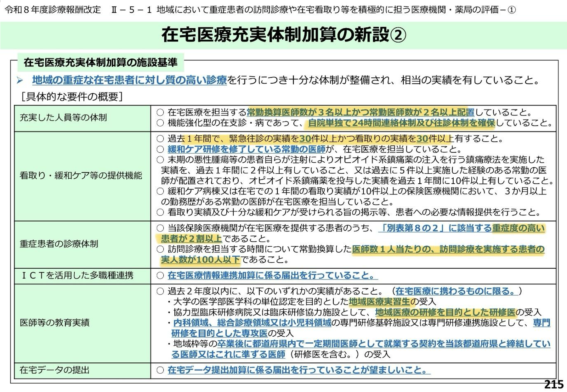Select underlined text る医師又はこれに準ずる医師
This screenshot has width=567, height=392.
(228, 355)
